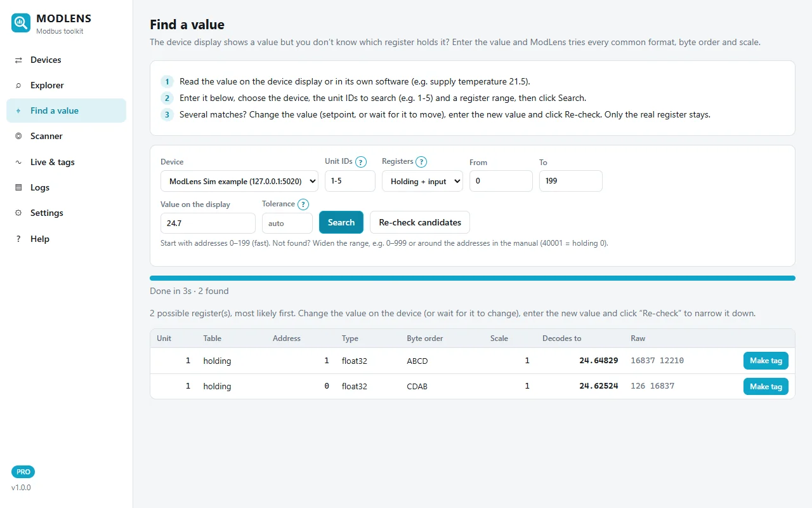Viewport: 812px width, 508px height.
Task: Click the PRO license badge
Action: [23, 472]
